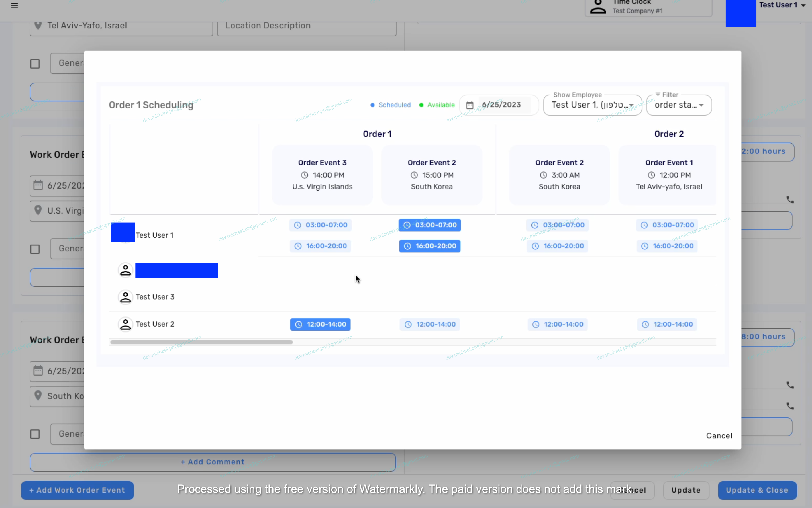The height and width of the screenshot is (508, 812).
Task: Click Cancel in the scheduling dialog
Action: tap(719, 436)
